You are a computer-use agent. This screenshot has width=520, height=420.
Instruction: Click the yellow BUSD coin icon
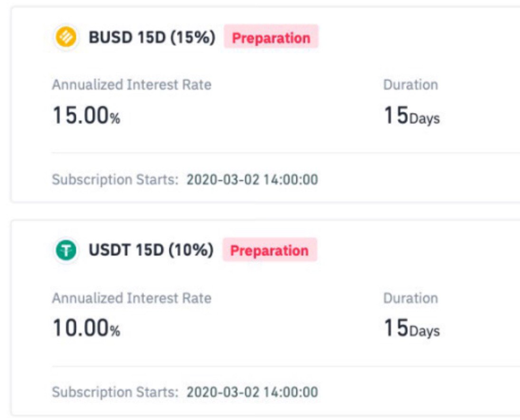tap(66, 37)
